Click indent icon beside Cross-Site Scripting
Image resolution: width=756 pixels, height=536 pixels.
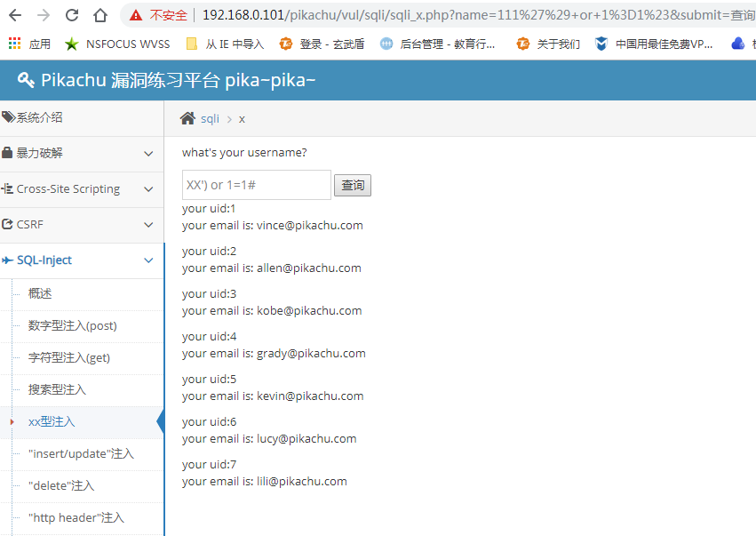pos(7,188)
